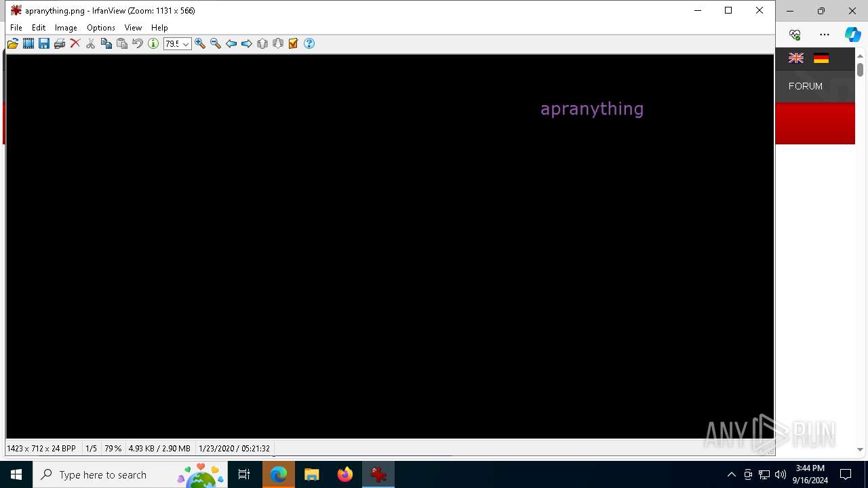The image size is (868, 488).
Task: Click the browser vertical scrollbar thumb
Action: point(860,70)
